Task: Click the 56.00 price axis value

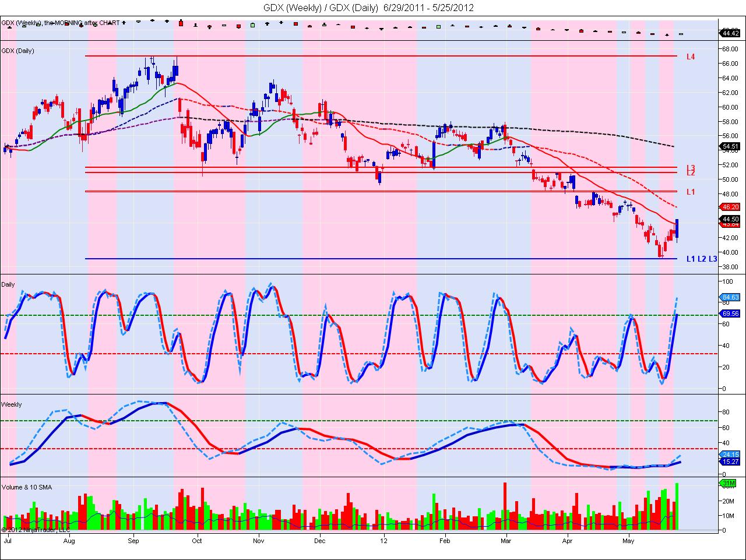Action: click(730, 136)
